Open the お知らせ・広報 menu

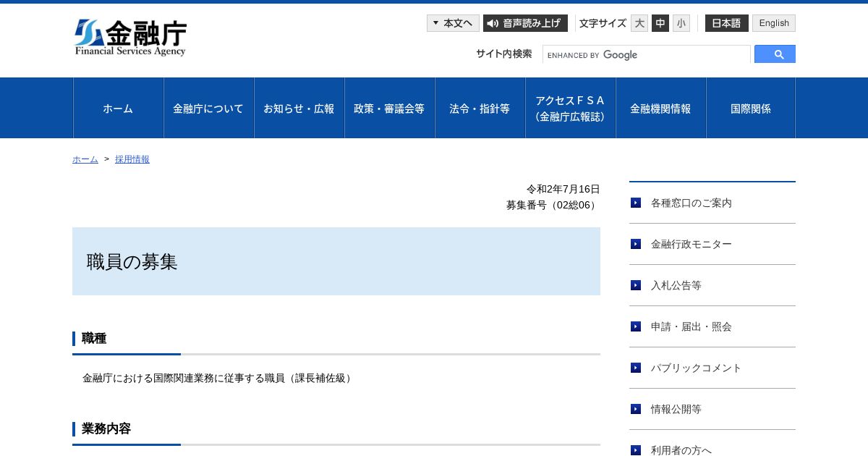[x=299, y=108]
